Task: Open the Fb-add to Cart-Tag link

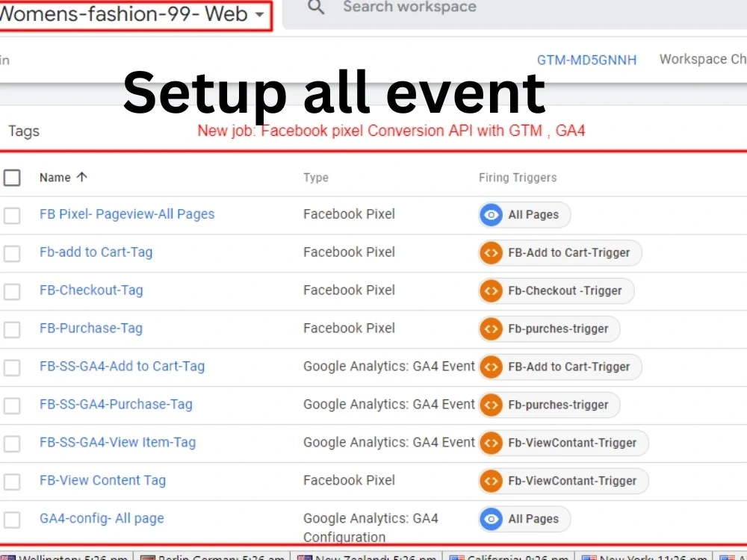Action: pyautogui.click(x=96, y=252)
